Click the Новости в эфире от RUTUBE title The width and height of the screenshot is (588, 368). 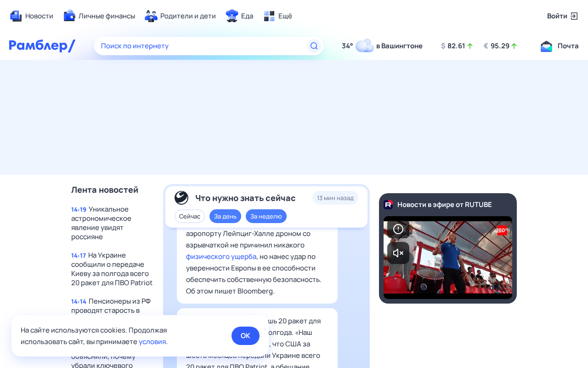coord(445,204)
